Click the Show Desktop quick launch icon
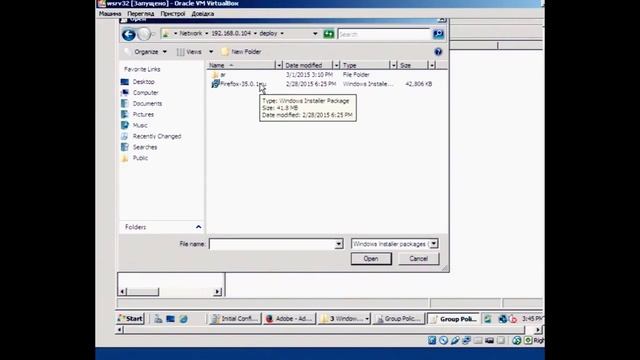This screenshot has height=360, width=640. coord(170,319)
